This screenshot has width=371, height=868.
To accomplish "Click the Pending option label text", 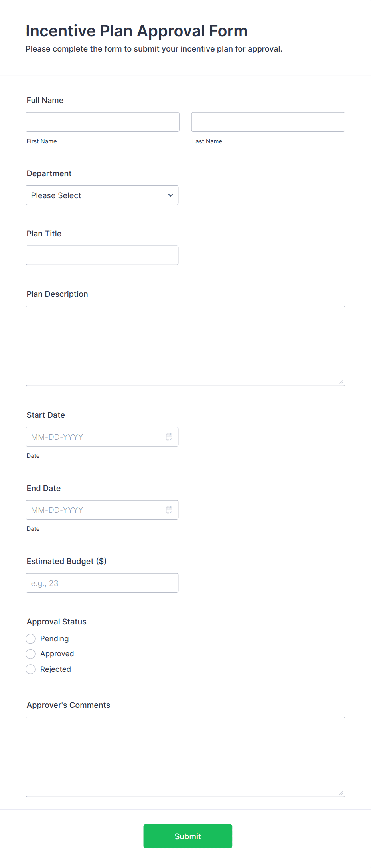I will [55, 639].
